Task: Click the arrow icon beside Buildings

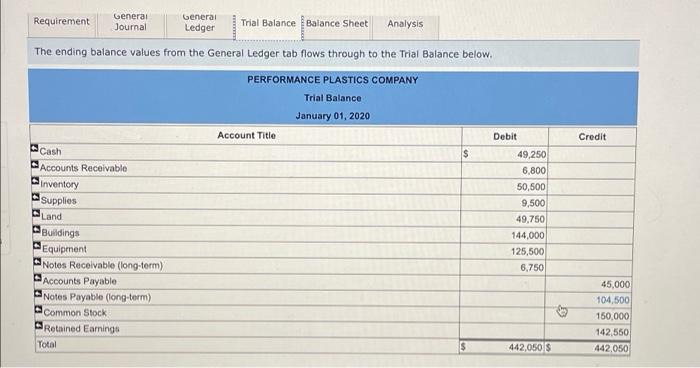Action: pyautogui.click(x=37, y=230)
